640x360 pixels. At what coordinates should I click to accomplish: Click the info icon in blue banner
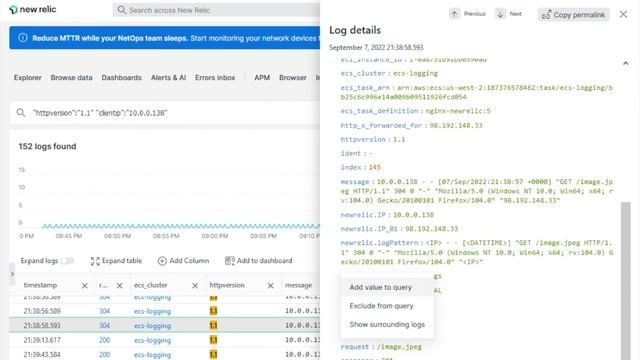coord(23,38)
